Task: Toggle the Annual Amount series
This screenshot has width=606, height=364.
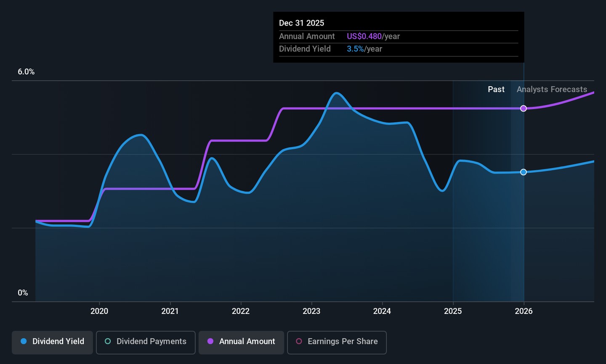Action: point(241,342)
